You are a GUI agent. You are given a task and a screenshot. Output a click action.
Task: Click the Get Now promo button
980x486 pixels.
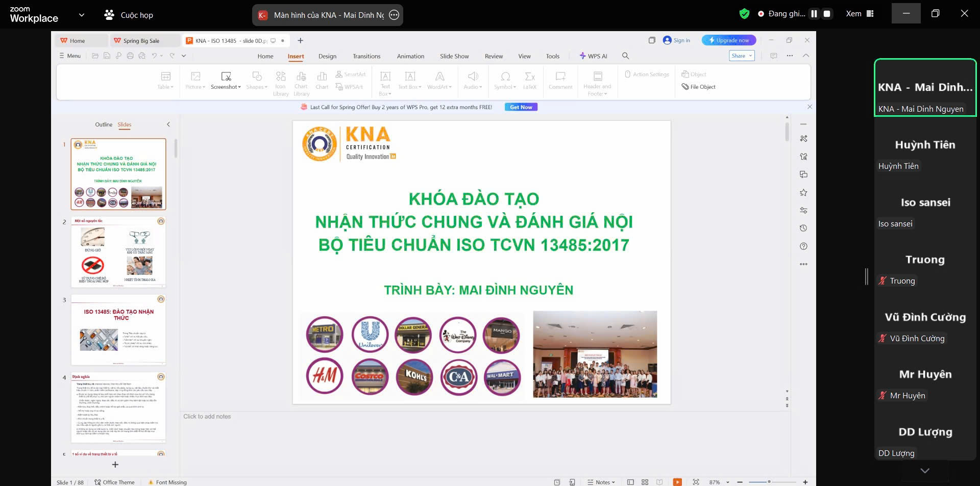[x=521, y=107]
